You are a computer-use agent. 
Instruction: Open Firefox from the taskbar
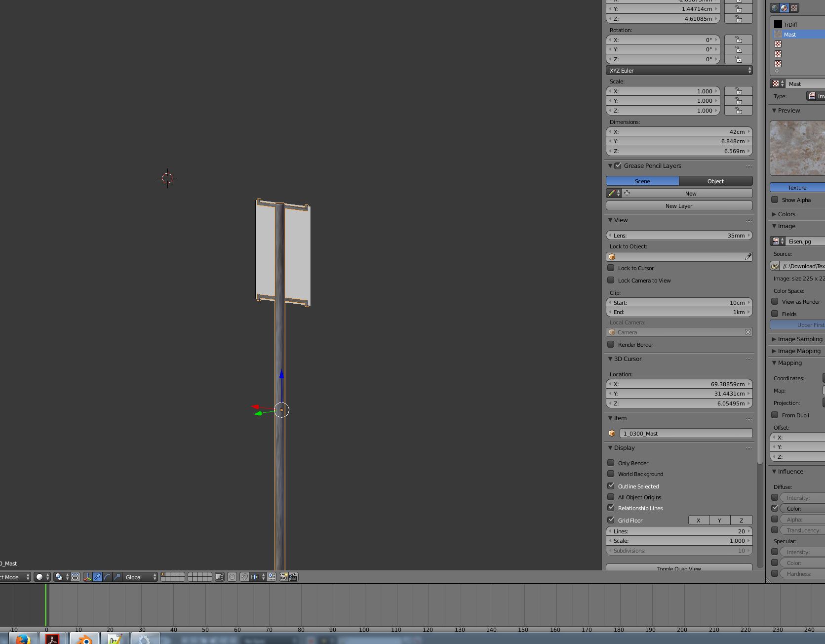click(x=22, y=639)
